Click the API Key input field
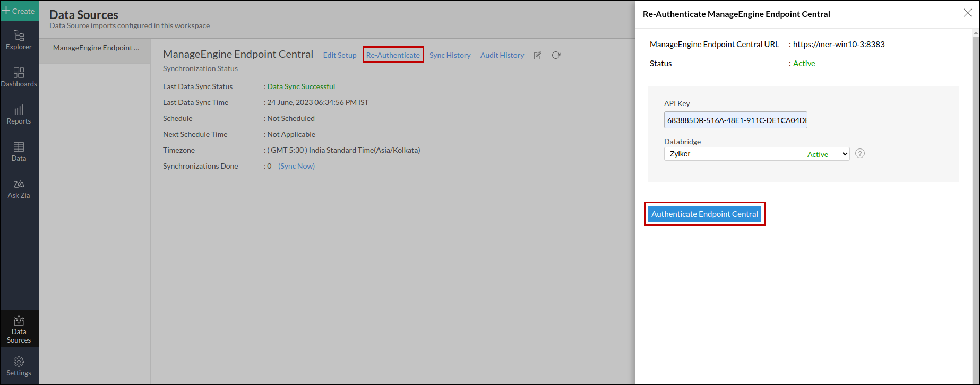This screenshot has width=980, height=385. point(735,120)
